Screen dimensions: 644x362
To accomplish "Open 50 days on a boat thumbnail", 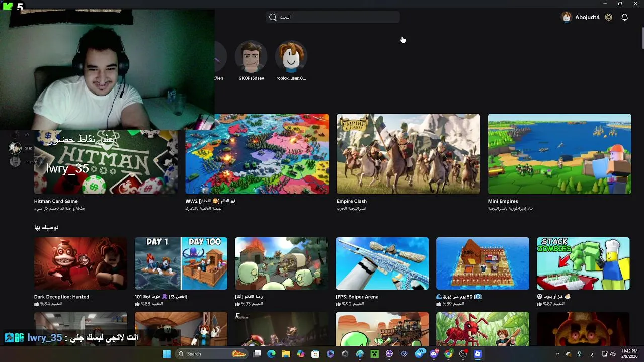I will click(483, 263).
